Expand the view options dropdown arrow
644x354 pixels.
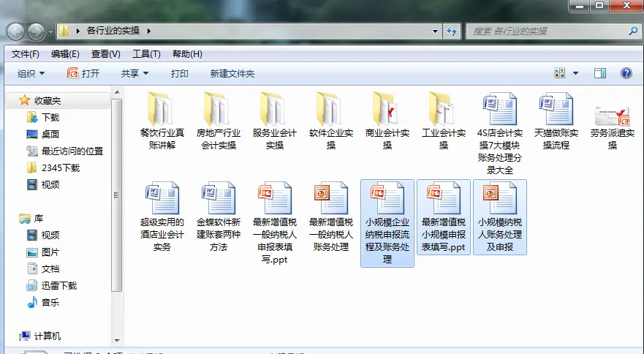[575, 73]
